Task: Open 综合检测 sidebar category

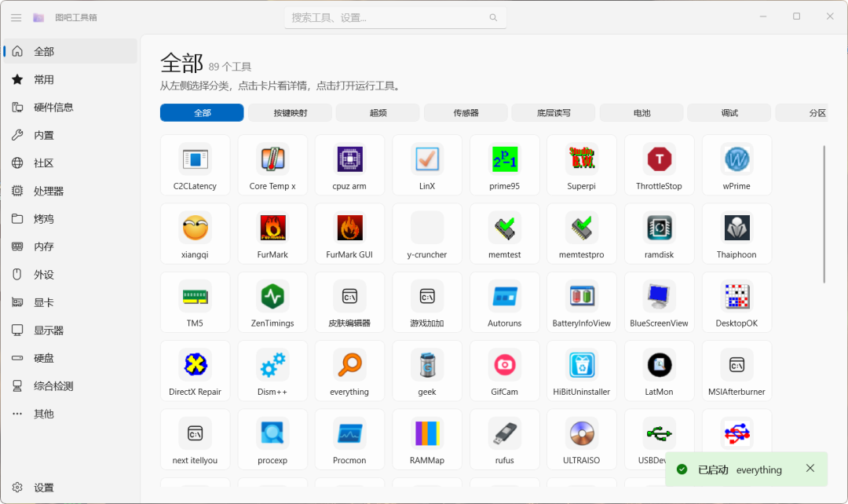Action: 71,385
